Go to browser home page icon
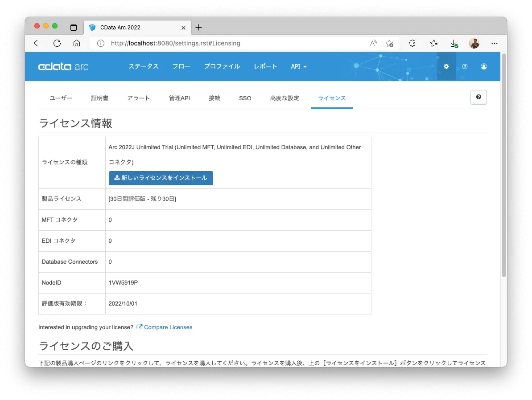532x400 pixels. [77, 43]
